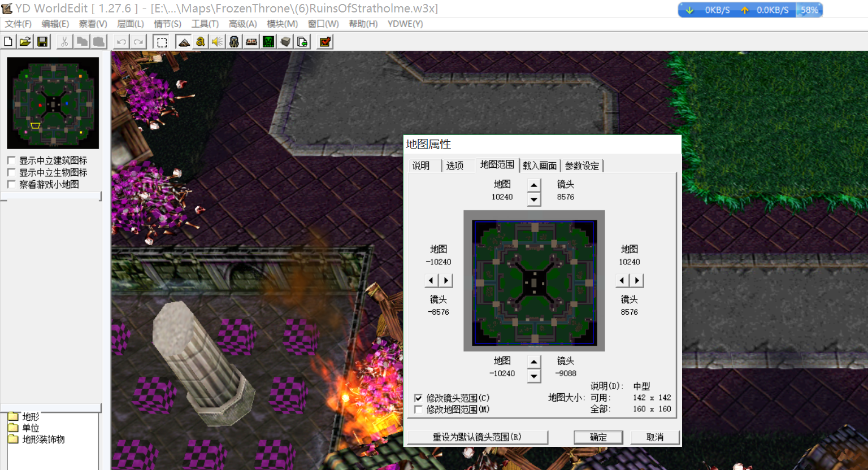Viewport: 868px width, 470px height.
Task: Click the paste icon in the toolbar
Action: [99, 42]
